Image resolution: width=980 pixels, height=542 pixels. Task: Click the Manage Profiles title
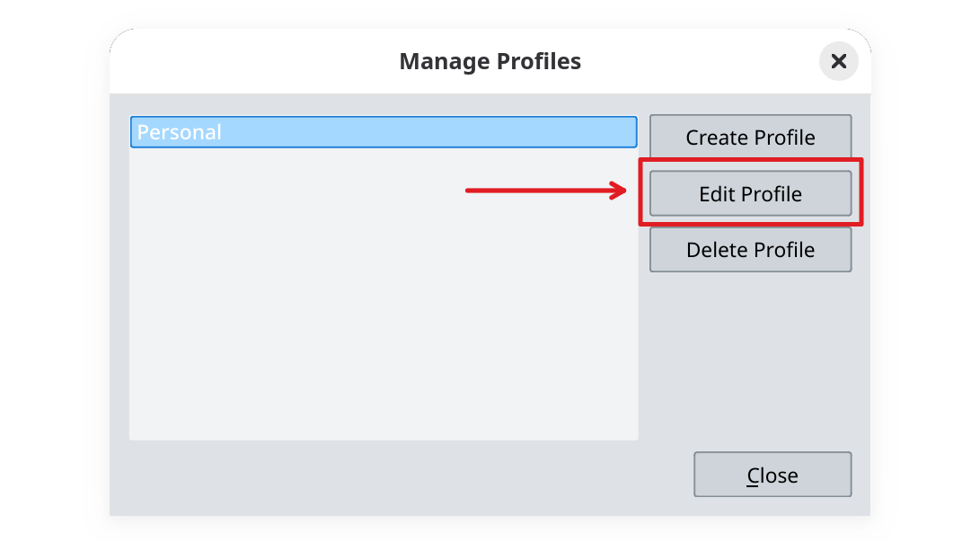coord(490,61)
